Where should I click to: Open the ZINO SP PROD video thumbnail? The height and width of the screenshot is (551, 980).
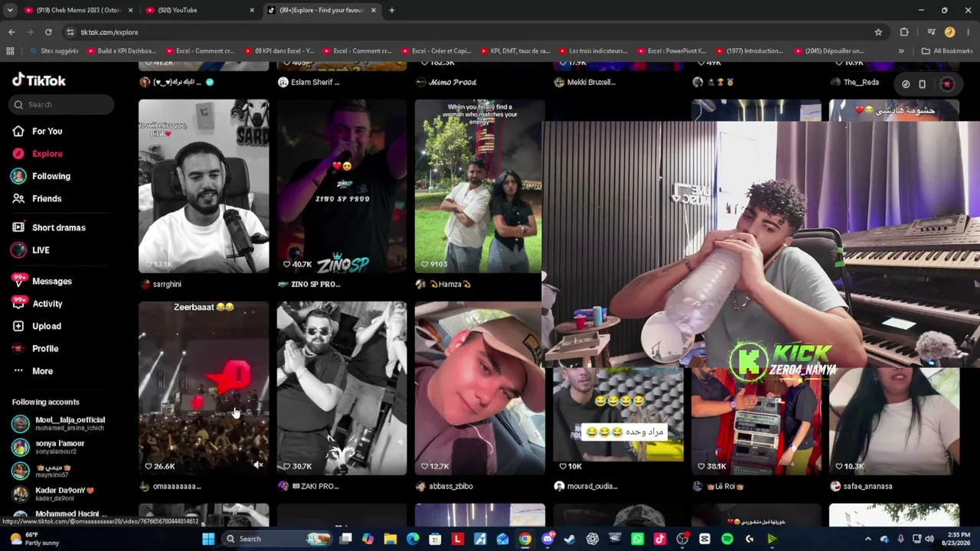[341, 186]
